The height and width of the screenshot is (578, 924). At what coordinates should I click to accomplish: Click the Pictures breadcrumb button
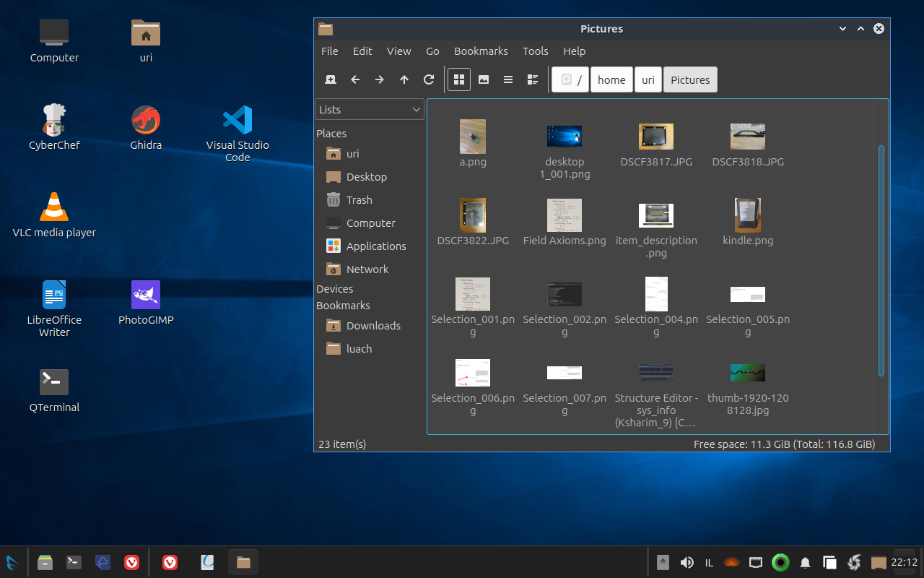tap(689, 79)
